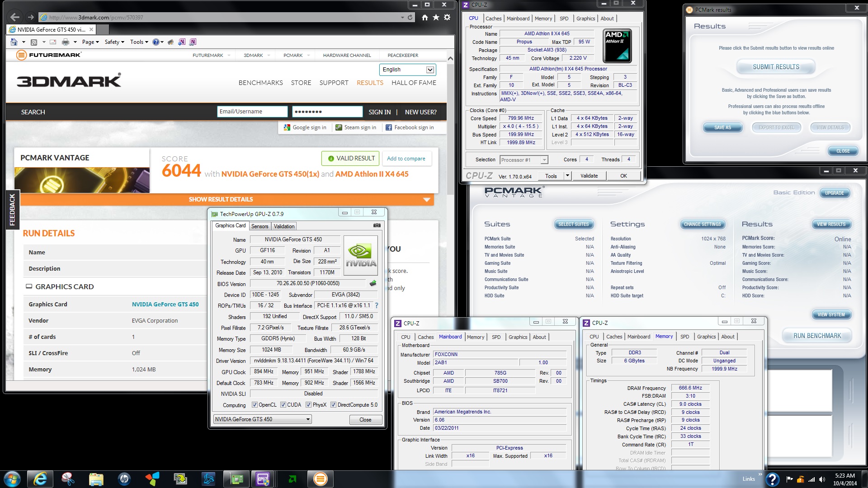The width and height of the screenshot is (868, 488).
Task: Expand SHOW RESULT DETAILS bar
Action: [x=227, y=199]
